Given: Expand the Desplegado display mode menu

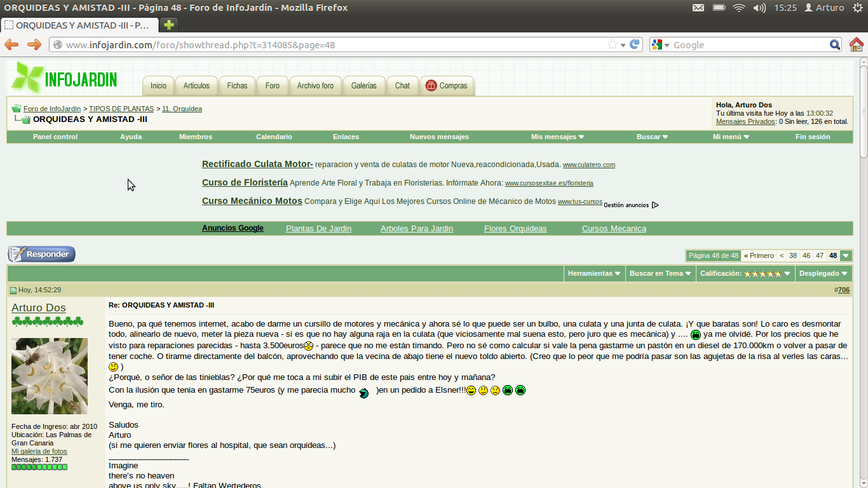Looking at the screenshot, I should tap(823, 273).
